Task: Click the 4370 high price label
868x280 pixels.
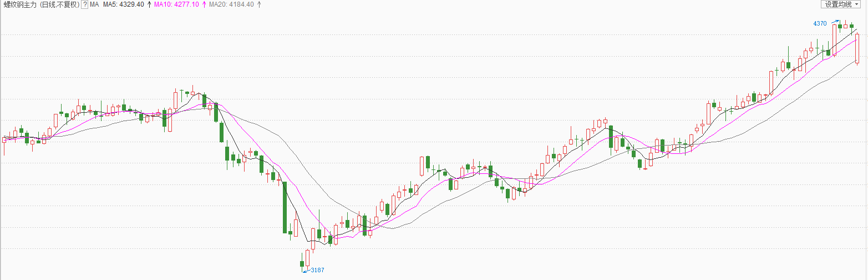Action: coord(820,23)
